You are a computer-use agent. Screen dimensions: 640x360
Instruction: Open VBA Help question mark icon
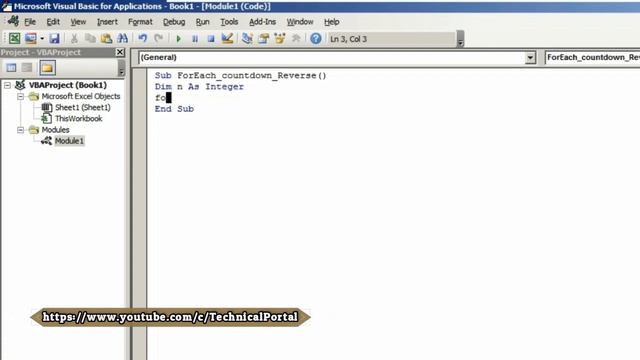(x=316, y=39)
